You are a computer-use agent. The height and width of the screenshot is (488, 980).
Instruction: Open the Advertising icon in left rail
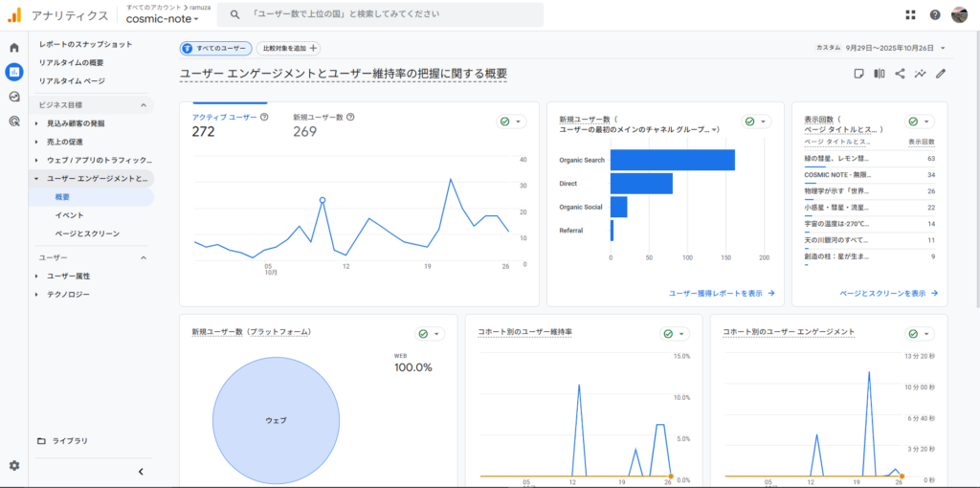14,122
